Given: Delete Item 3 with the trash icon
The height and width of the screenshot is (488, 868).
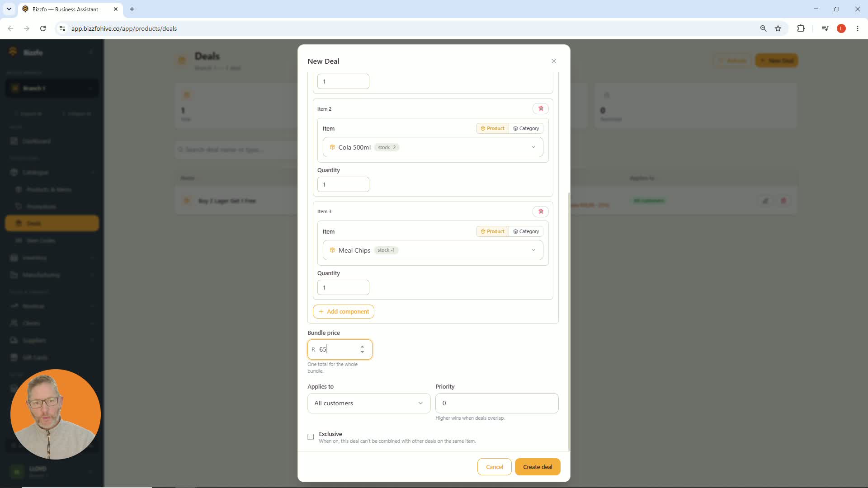Looking at the screenshot, I should click(x=541, y=212).
